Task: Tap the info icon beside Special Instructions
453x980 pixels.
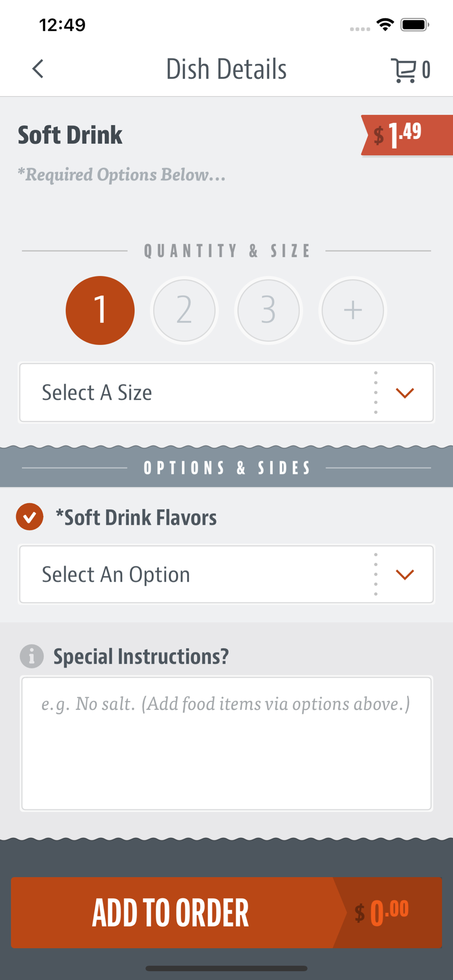Action: click(32, 656)
